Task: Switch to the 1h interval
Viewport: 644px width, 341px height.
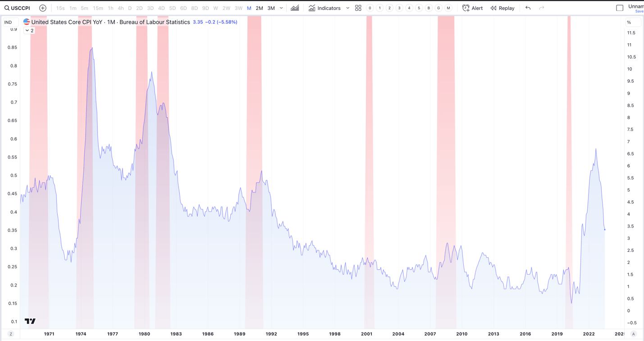Action: 110,8
